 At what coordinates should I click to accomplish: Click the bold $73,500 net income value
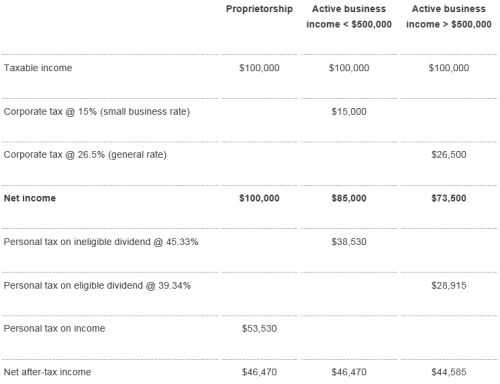[449, 198]
